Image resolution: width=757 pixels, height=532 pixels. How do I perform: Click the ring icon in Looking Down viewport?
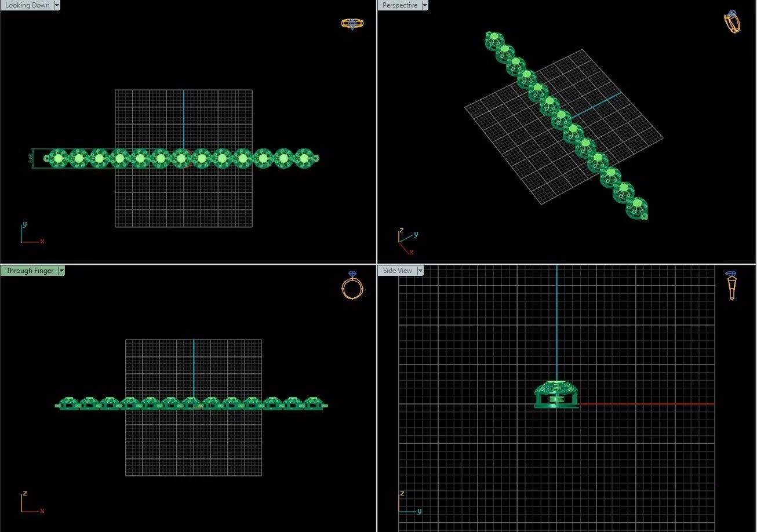[352, 24]
